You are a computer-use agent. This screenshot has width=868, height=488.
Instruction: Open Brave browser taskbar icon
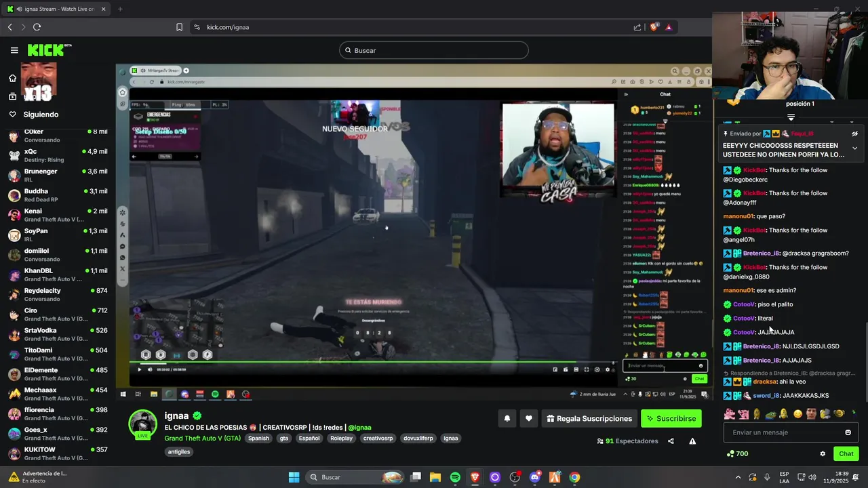pyautogui.click(x=475, y=477)
